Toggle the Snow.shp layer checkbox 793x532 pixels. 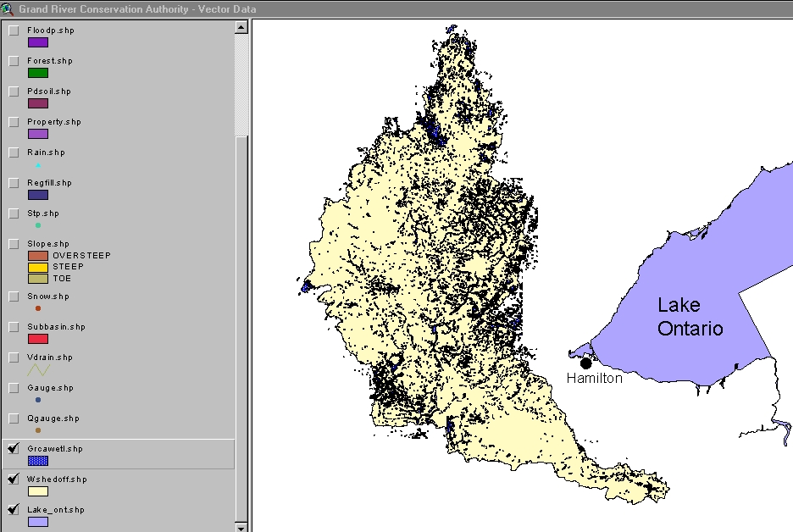[x=14, y=296]
